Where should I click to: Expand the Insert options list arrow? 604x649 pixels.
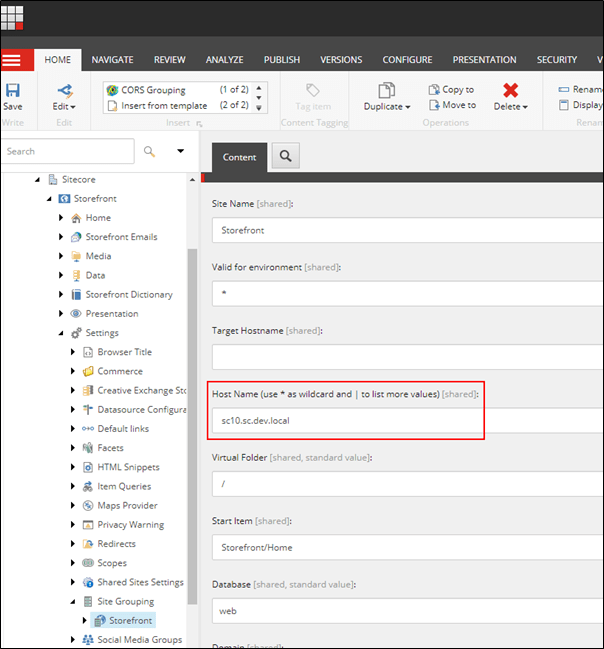(259, 108)
